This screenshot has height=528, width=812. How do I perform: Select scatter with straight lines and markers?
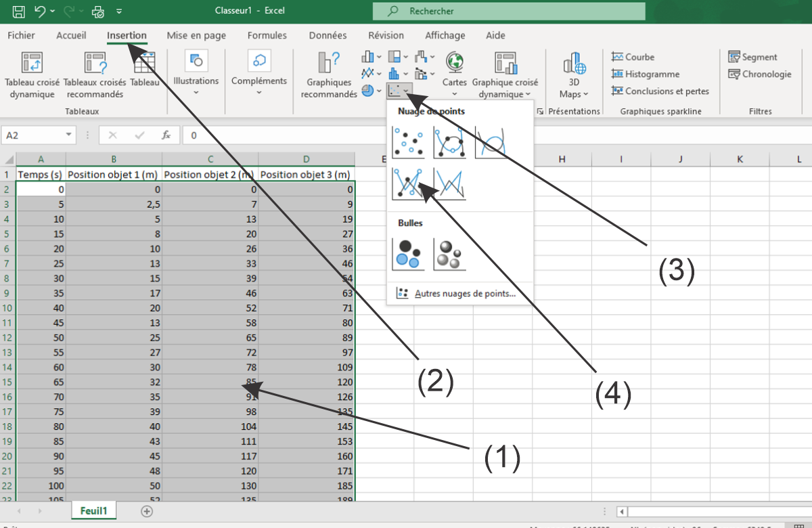click(x=408, y=184)
